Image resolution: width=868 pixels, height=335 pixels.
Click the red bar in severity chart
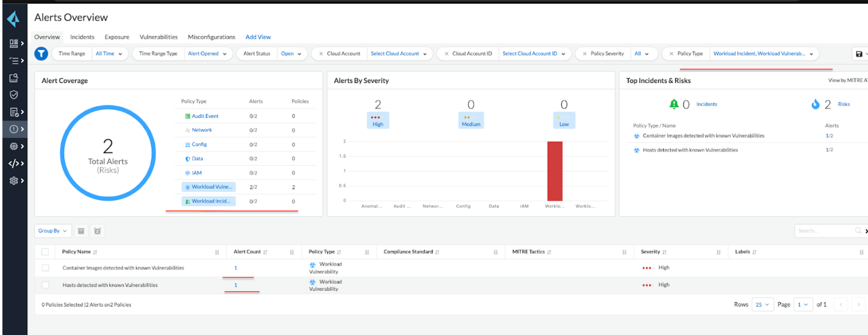555,171
